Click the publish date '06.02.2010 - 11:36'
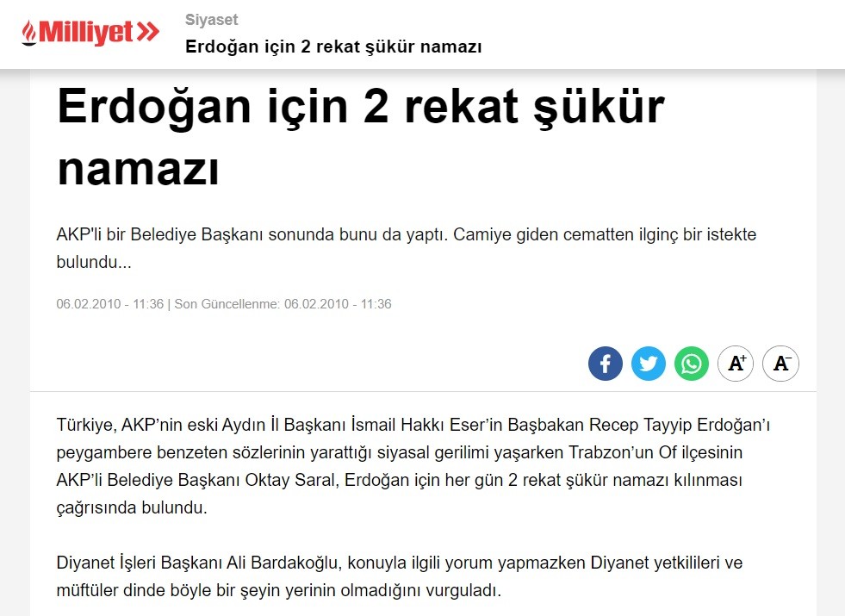 pyautogui.click(x=110, y=304)
